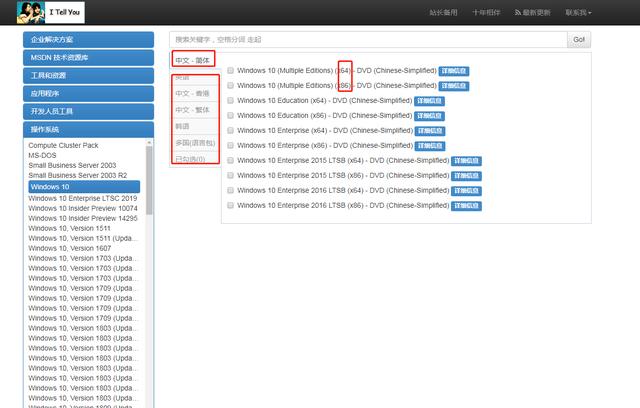This screenshot has height=408, width=640.
Task: Collapse the 操作系统 category panel
Action: 88,129
